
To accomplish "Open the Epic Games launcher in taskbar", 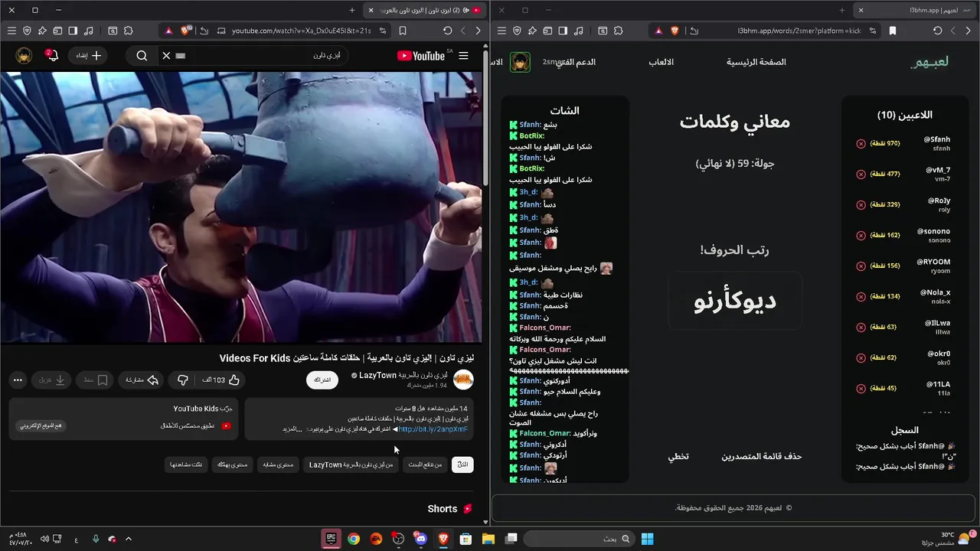I will click(332, 539).
